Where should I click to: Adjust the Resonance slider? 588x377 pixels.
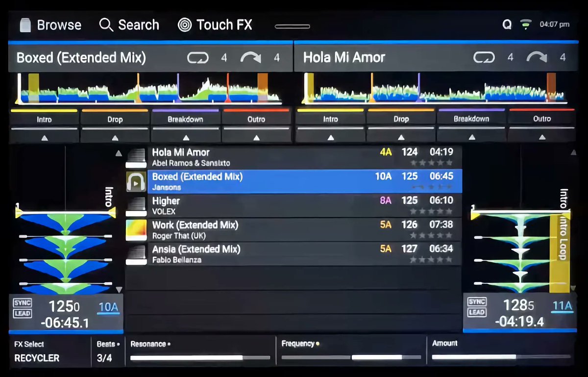pyautogui.click(x=200, y=357)
